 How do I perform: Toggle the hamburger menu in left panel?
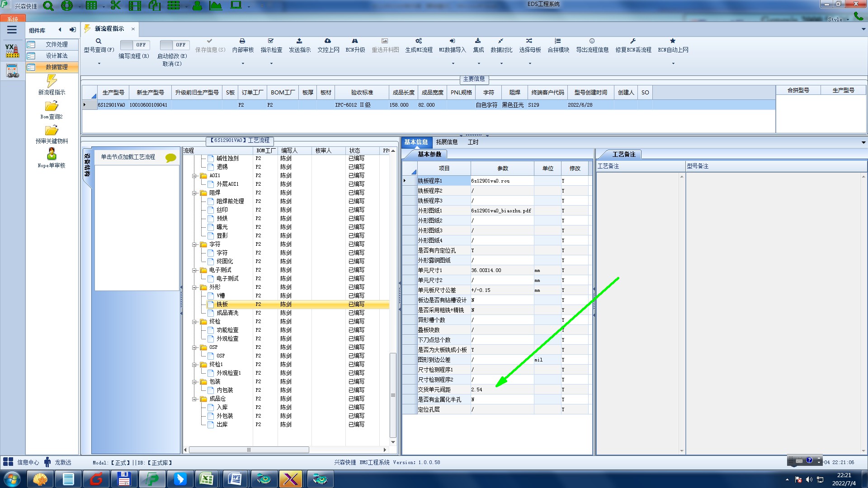[x=12, y=30]
